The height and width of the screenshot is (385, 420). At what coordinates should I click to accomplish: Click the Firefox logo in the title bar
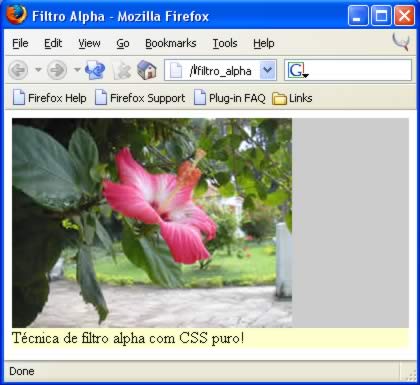(16, 15)
